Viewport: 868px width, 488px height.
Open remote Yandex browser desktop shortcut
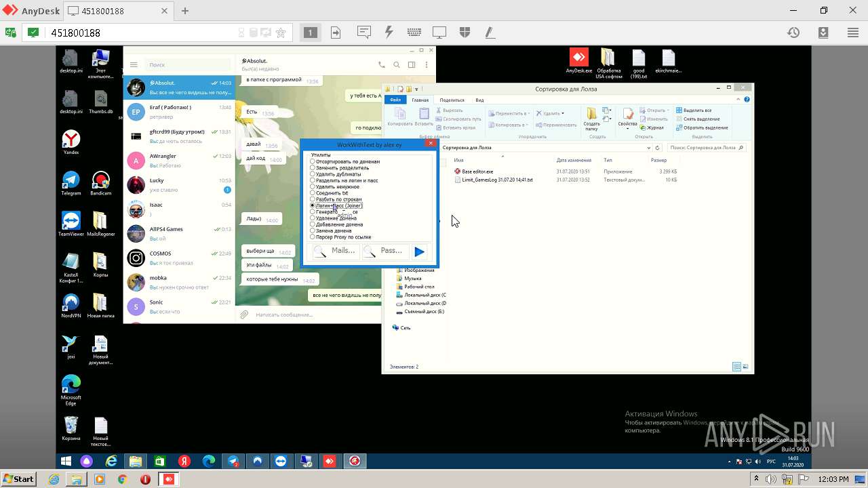(71, 142)
